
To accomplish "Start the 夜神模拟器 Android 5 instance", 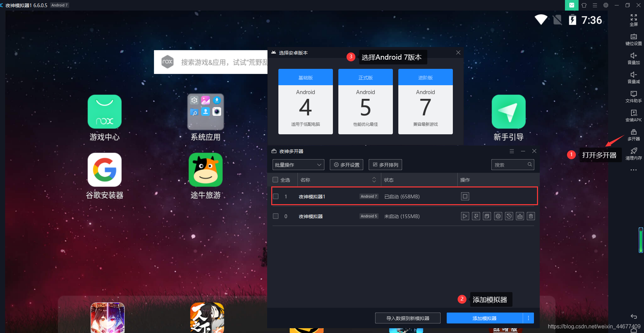I will click(465, 216).
